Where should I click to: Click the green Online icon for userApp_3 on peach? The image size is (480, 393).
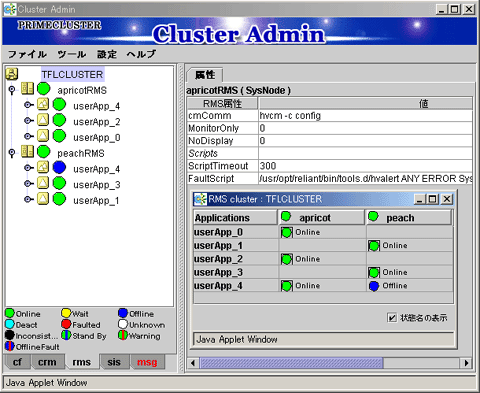tap(374, 273)
